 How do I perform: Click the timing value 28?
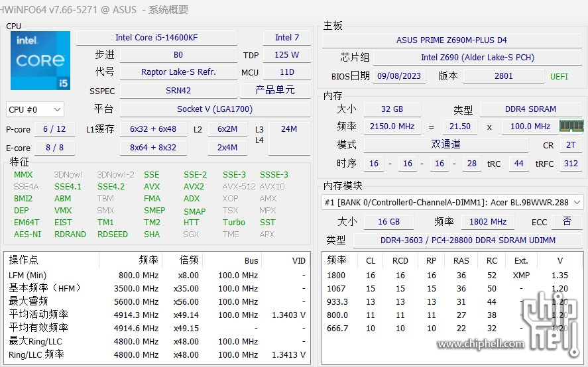coord(472,164)
